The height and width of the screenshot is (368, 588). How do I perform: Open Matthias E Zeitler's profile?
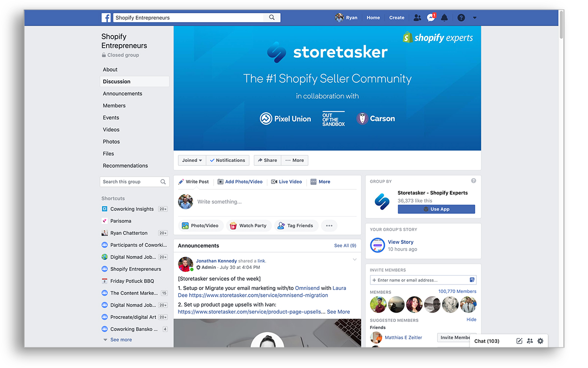[x=403, y=338]
